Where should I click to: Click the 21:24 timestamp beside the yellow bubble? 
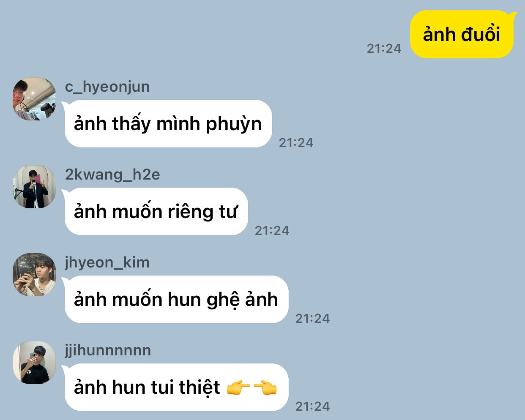click(384, 49)
